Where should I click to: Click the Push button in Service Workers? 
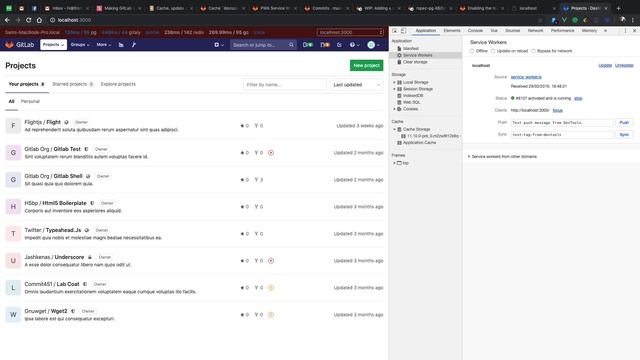click(x=624, y=122)
